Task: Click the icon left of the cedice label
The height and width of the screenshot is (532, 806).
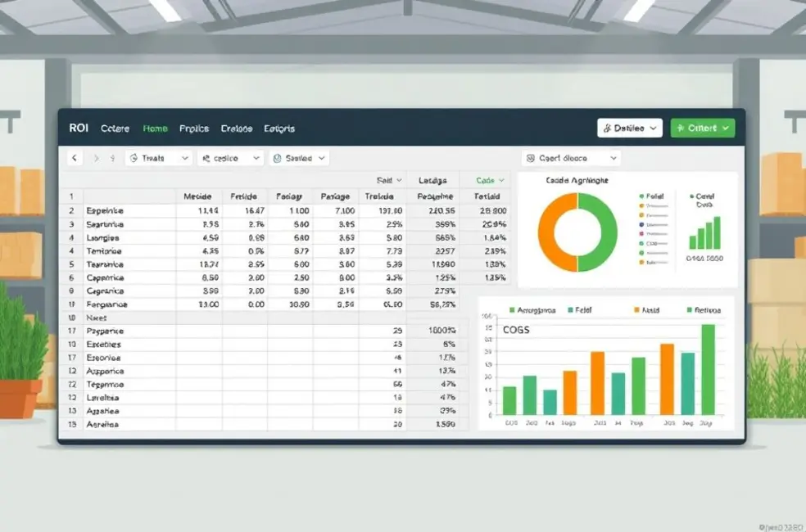Action: point(206,158)
